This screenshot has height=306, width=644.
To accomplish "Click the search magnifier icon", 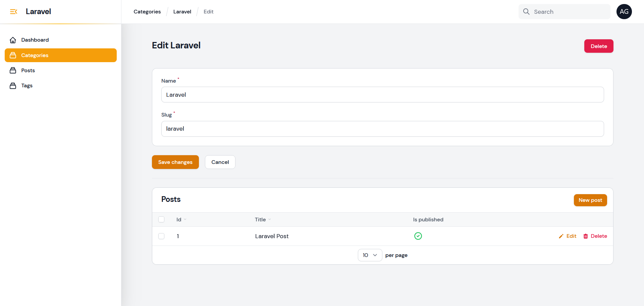I will [526, 12].
